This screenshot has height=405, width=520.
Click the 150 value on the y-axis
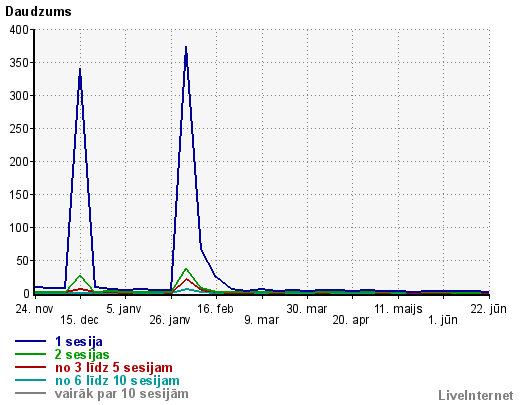(19, 195)
